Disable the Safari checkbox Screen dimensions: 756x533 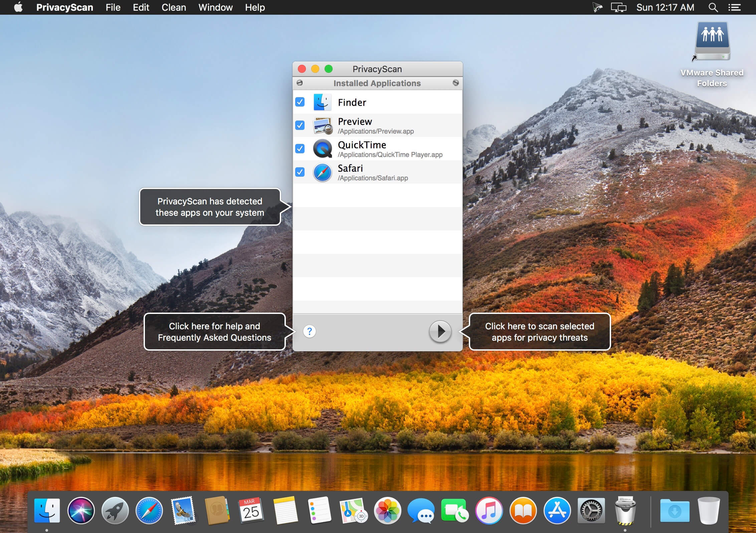click(300, 172)
